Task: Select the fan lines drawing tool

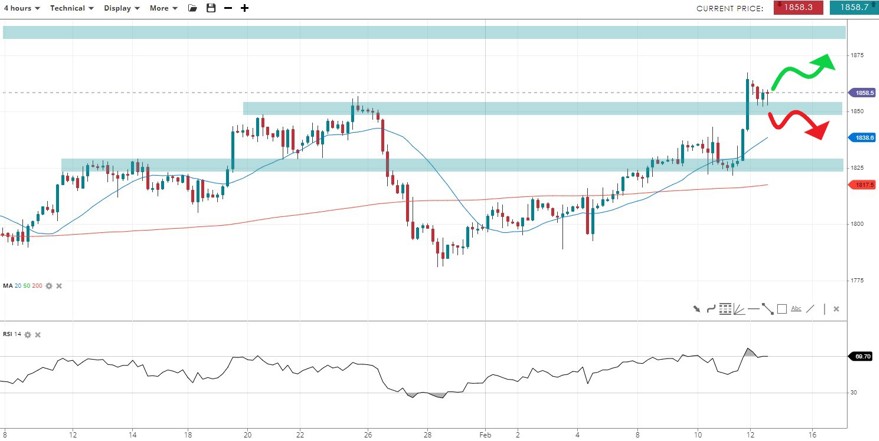Action: point(739,309)
